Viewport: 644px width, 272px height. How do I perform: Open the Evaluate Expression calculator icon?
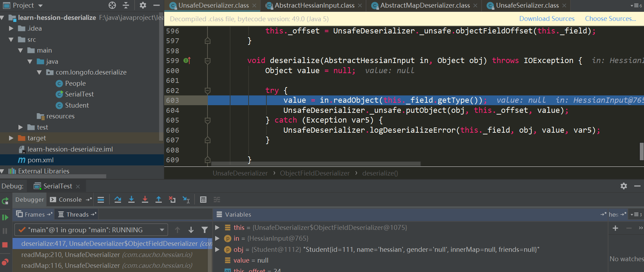tap(203, 200)
